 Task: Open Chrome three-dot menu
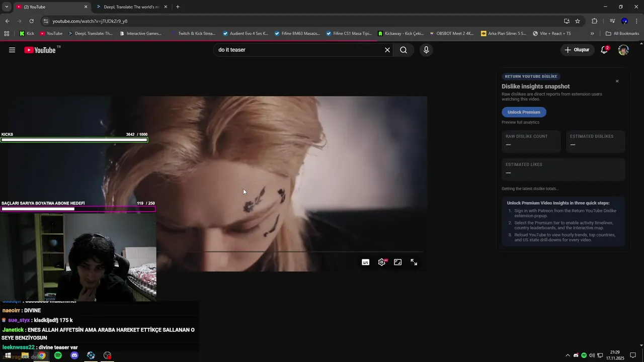click(x=637, y=21)
